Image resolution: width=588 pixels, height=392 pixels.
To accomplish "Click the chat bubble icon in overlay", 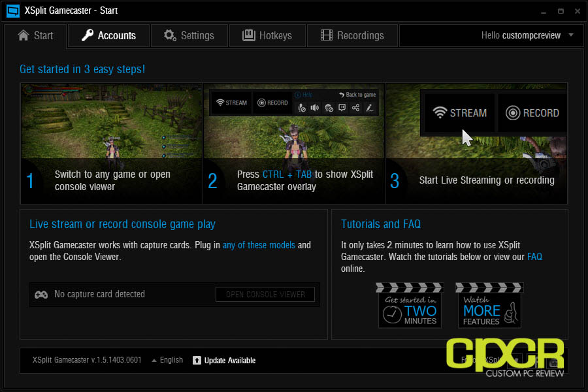I will [342, 108].
